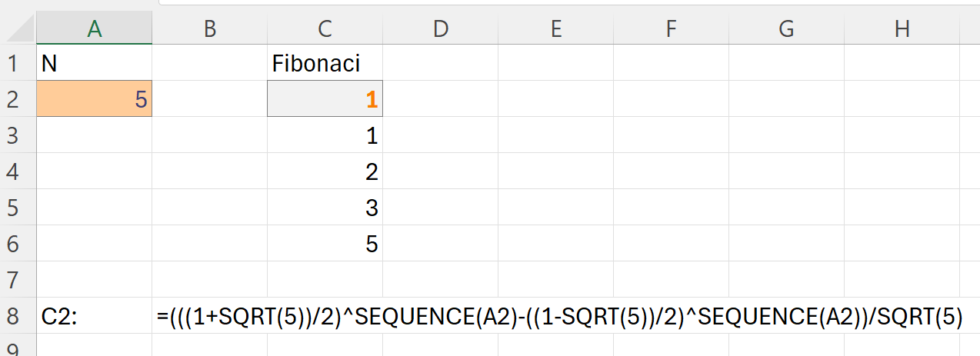Select the SEQUENCE formula text in row 8
Screen dimensions: 980x356
click(560, 316)
